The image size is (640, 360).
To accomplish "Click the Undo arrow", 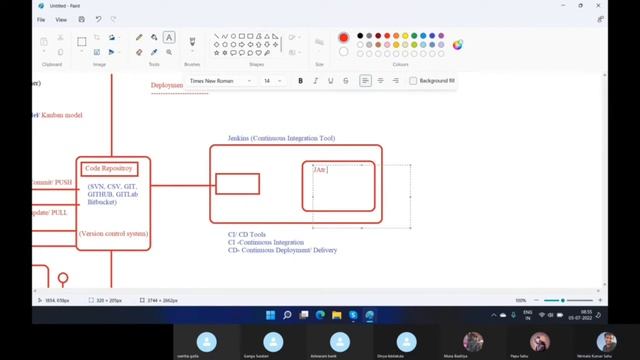I will pos(98,19).
